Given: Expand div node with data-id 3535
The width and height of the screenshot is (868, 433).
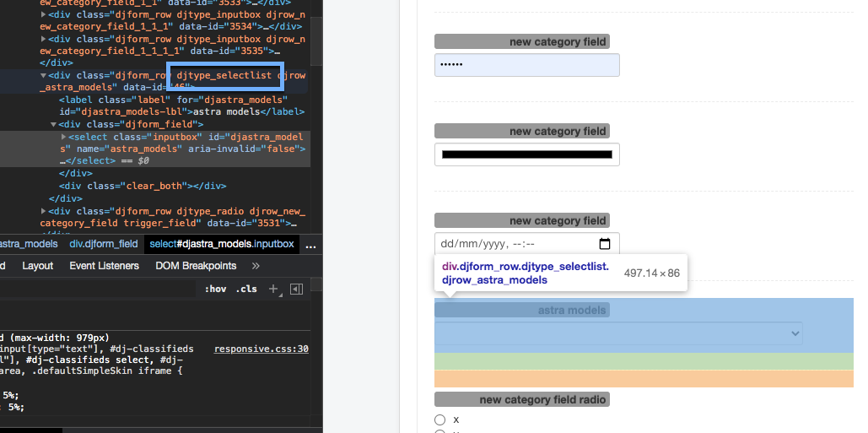Looking at the screenshot, I should coord(43,40).
